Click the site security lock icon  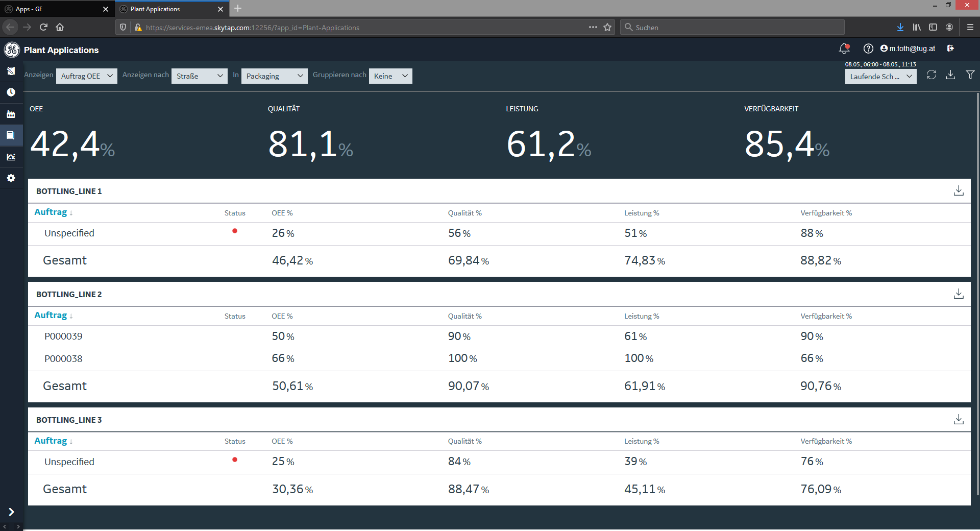tap(138, 27)
